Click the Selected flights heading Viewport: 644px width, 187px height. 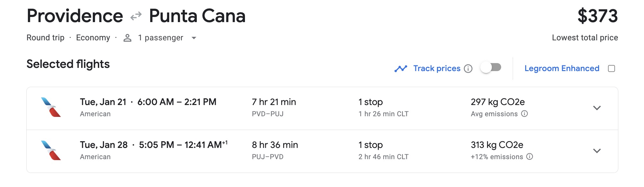68,64
